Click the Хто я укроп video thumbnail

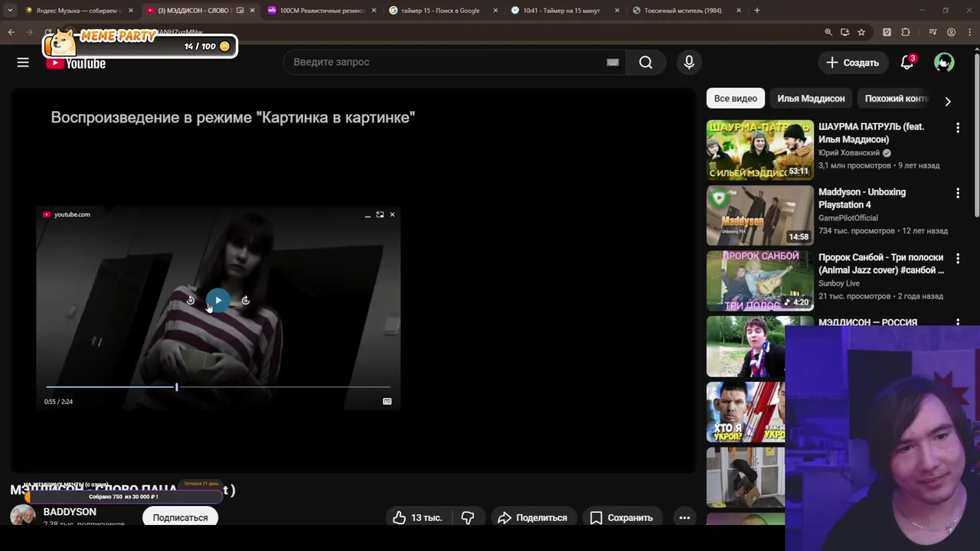[x=745, y=412]
